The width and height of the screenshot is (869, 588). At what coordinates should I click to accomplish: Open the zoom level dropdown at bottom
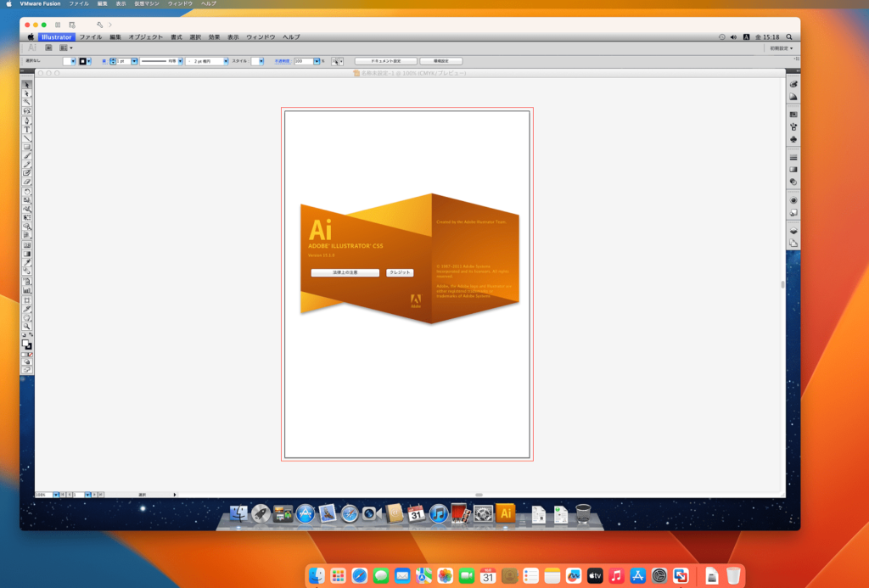tap(56, 495)
